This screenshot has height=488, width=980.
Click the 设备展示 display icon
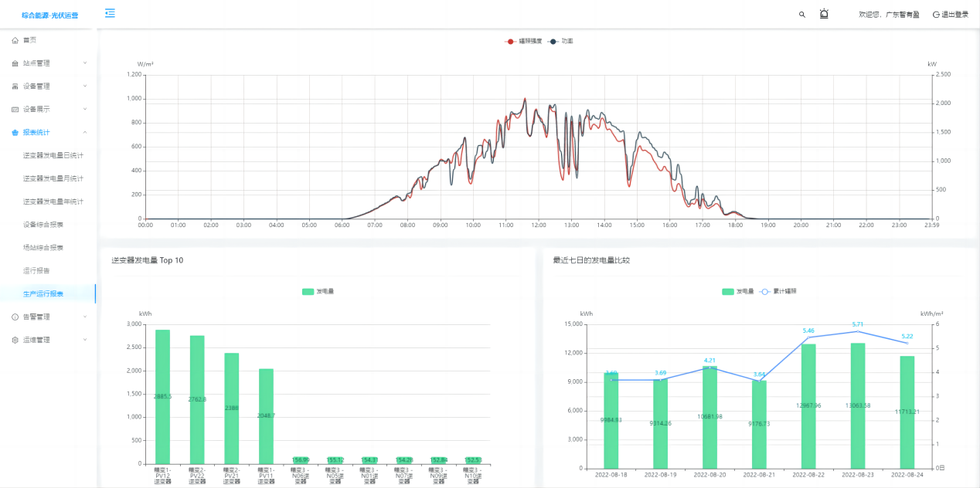(15, 110)
